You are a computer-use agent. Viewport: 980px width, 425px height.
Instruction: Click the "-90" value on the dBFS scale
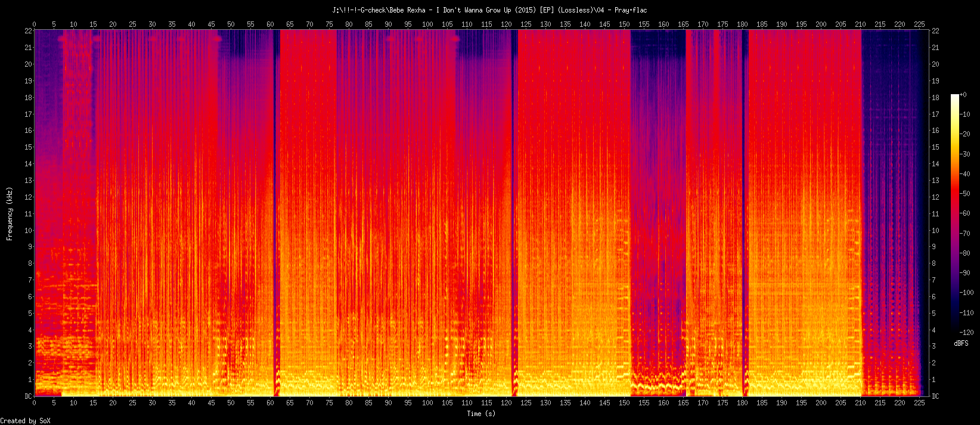[x=965, y=273]
